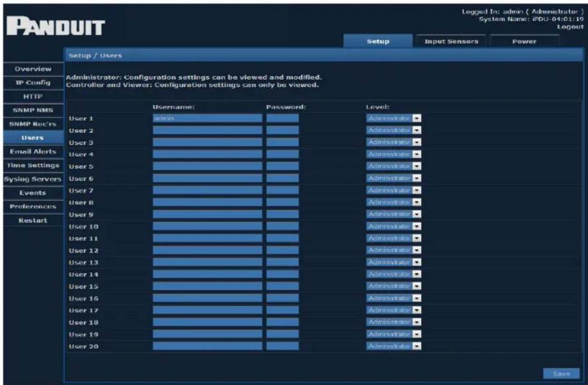Viewport: 588px width, 385px height.
Task: Click the User 19 username field
Action: (x=207, y=334)
